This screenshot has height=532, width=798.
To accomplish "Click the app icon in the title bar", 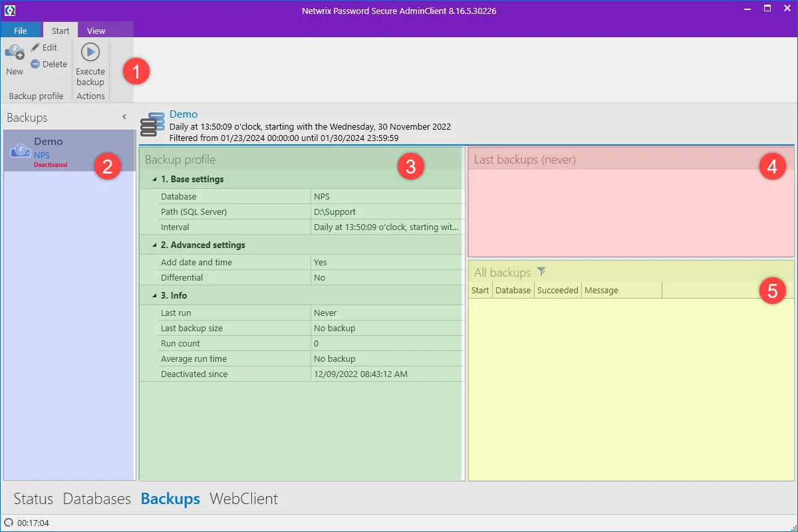I will tap(10, 11).
